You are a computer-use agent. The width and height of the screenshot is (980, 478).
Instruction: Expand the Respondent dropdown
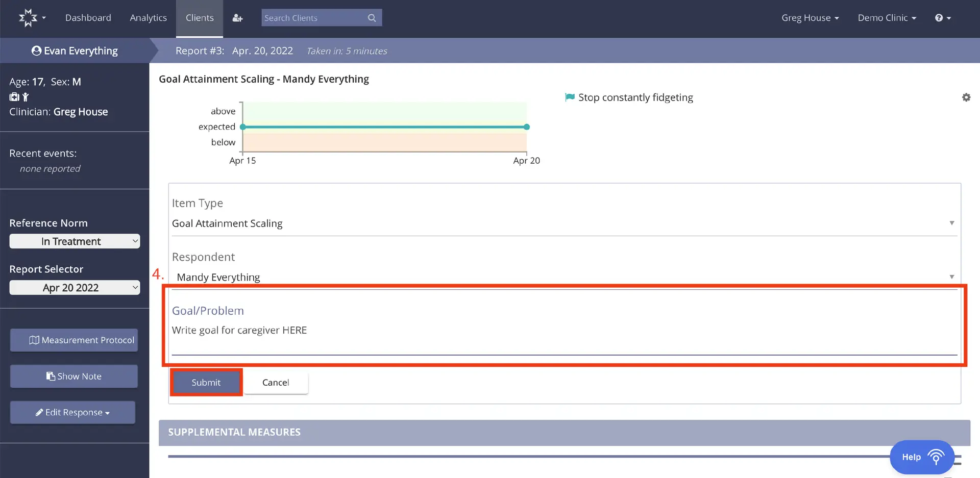tap(951, 276)
